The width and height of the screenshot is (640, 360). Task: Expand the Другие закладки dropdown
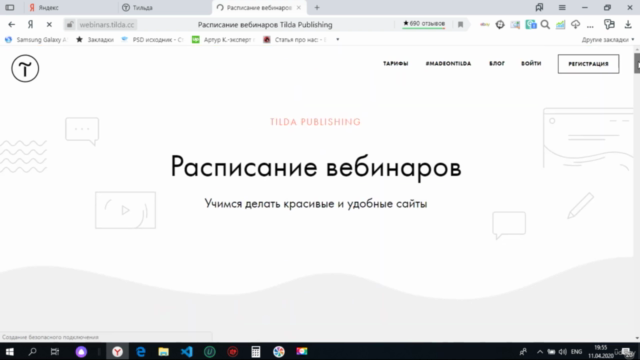[x=608, y=40]
